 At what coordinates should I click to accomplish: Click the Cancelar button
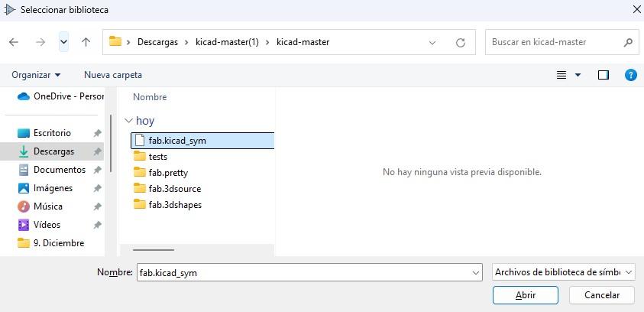(602, 295)
